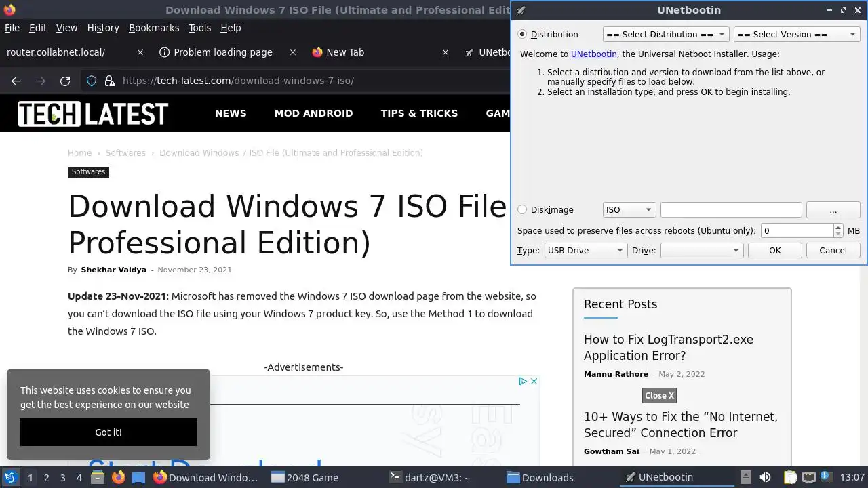Open AdChoices info icon on advertisement

pyautogui.click(x=523, y=381)
